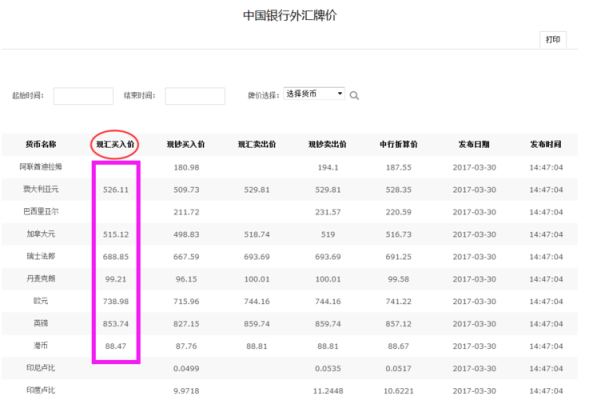Select the 英镑 currency name
The image size is (589, 400).
pyautogui.click(x=41, y=323)
